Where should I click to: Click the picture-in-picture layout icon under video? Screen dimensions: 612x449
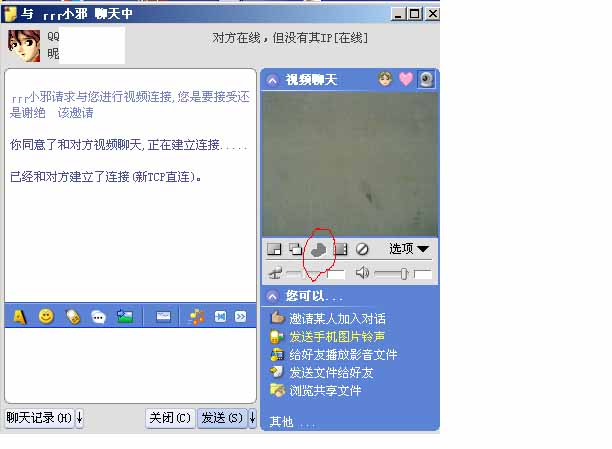pos(274,249)
